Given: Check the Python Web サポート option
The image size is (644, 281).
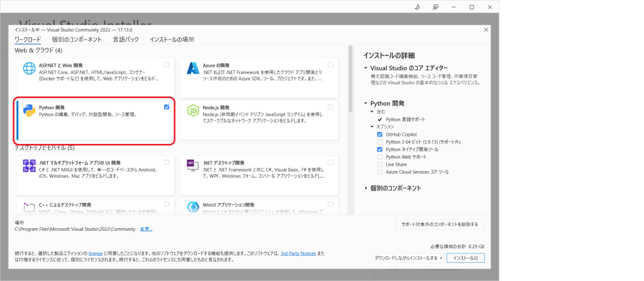Looking at the screenshot, I should [x=379, y=157].
